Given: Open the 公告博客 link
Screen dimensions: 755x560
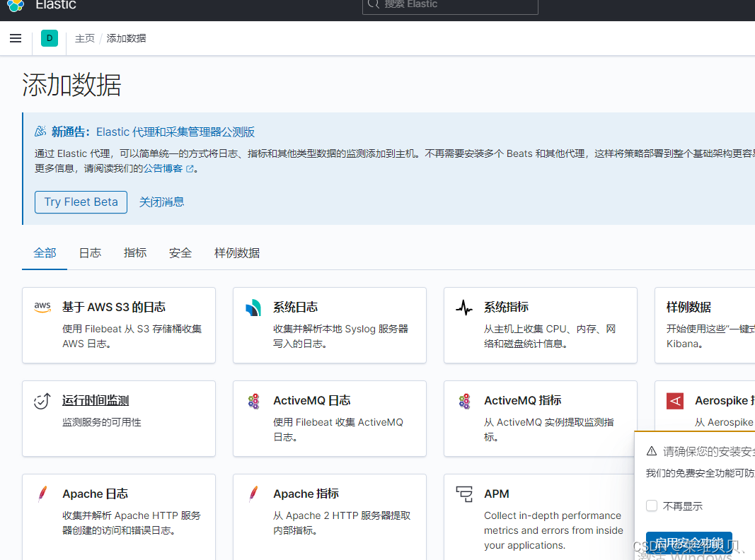Looking at the screenshot, I should (x=163, y=168).
